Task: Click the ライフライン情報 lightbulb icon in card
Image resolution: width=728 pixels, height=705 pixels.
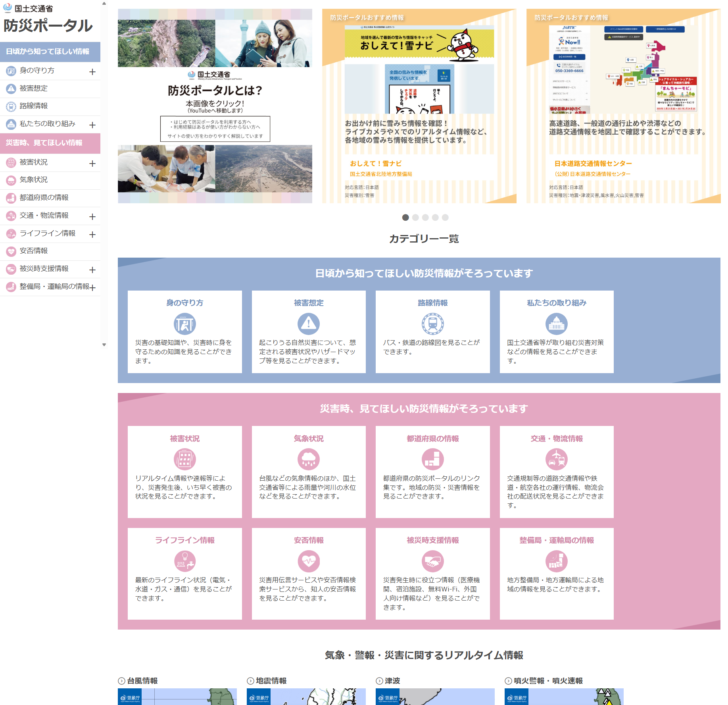Action: pos(184,561)
